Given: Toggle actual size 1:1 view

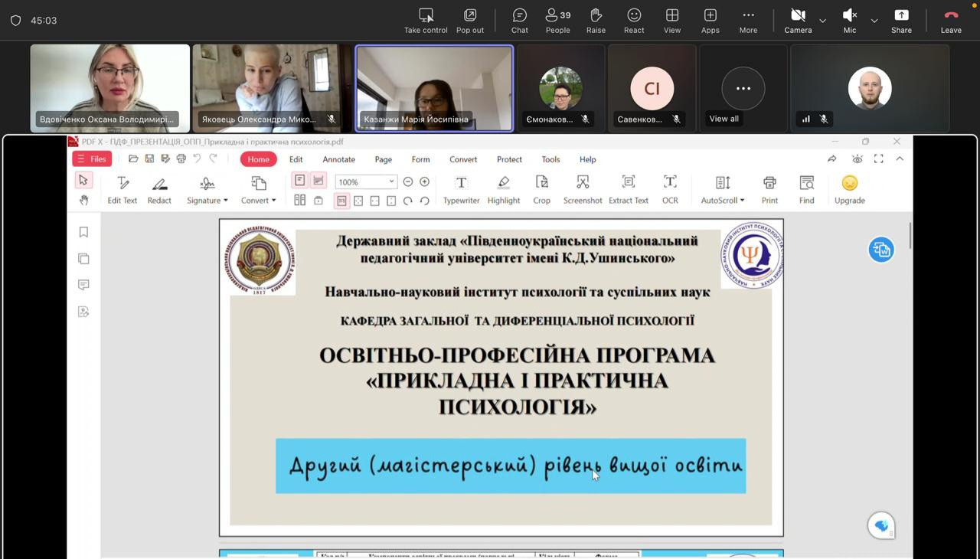Looking at the screenshot, I should click(x=341, y=201).
